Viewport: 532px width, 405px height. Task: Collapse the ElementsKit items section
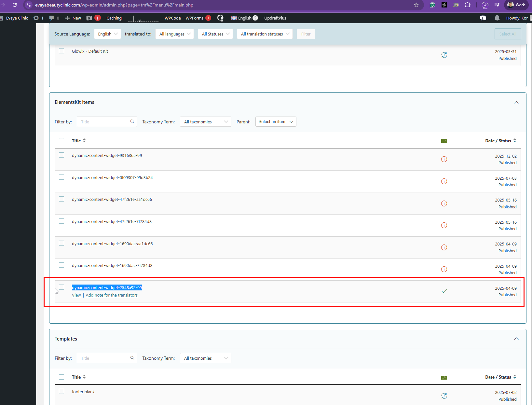pyautogui.click(x=516, y=102)
